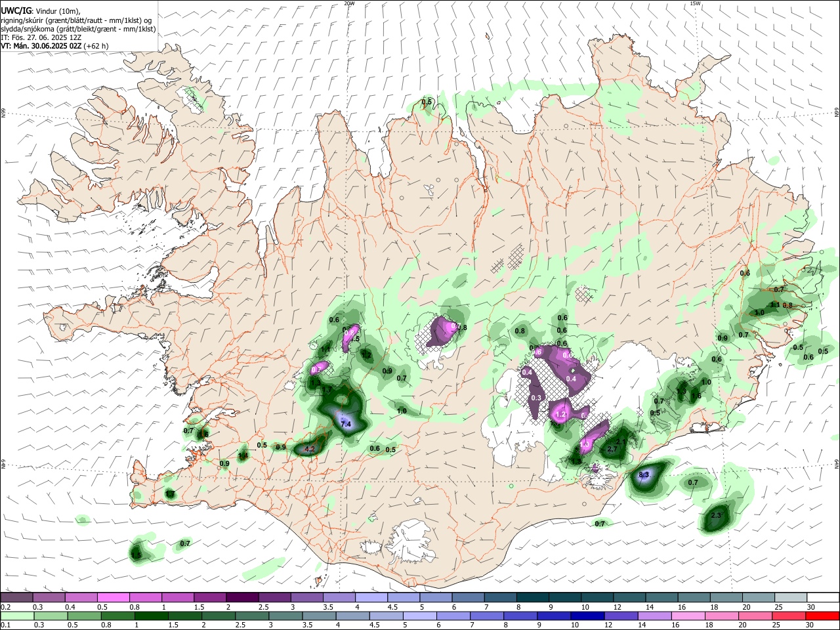840x630 pixels.
Task: Pick the light gray 25 swatch in upper legend row
Action: pyautogui.click(x=791, y=597)
